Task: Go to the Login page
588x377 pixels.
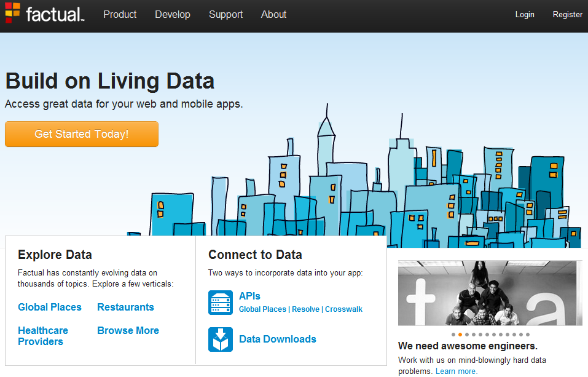Action: [x=525, y=14]
